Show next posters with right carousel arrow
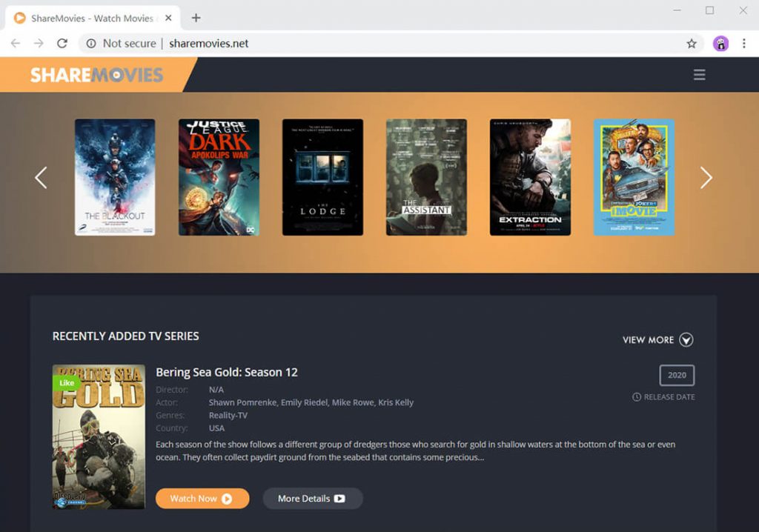The height and width of the screenshot is (532, 759). (706, 178)
